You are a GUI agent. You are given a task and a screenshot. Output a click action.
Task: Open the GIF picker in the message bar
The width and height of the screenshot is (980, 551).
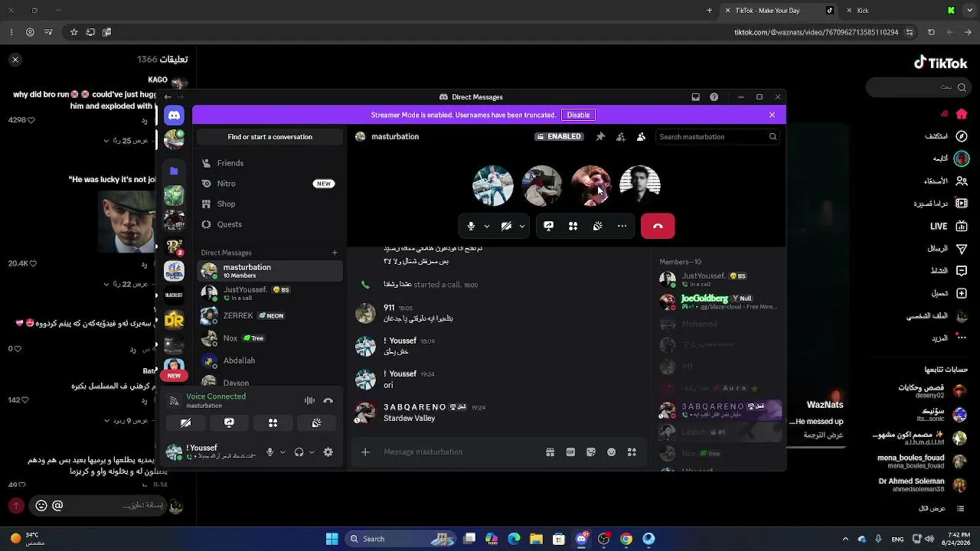pos(570,452)
